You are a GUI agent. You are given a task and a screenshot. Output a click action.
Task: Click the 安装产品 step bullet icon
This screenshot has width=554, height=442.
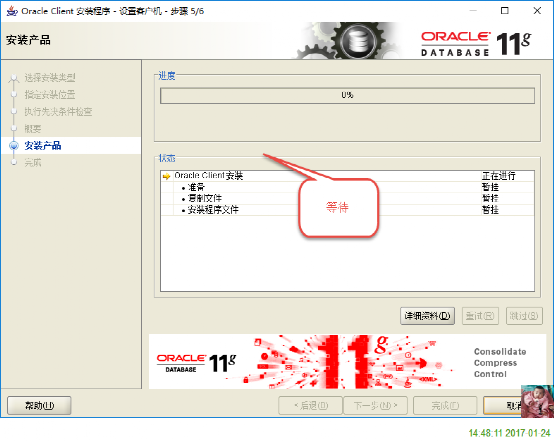[x=14, y=146]
